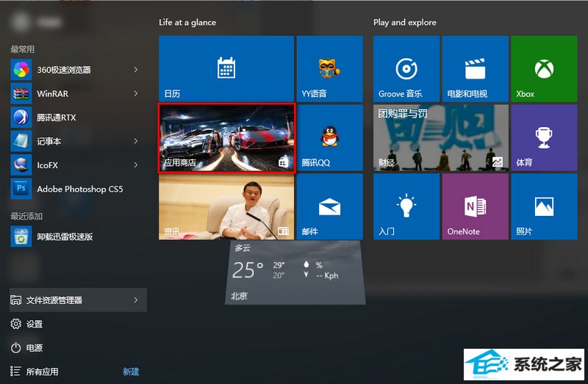The height and width of the screenshot is (384, 588).
Task: Expand WinRAR jump list arrow
Action: click(136, 94)
